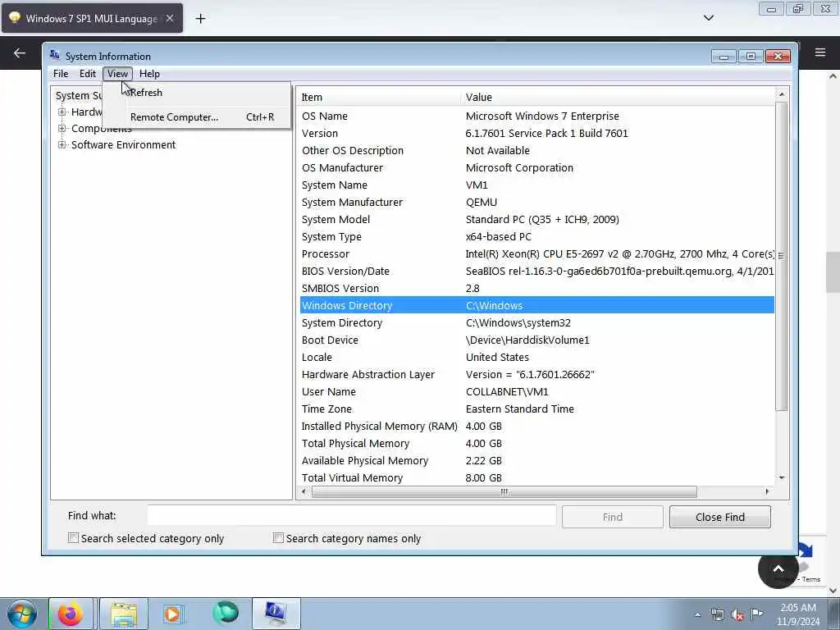Viewport: 840px width, 630px height.
Task: Click the Close Find button
Action: (720, 517)
